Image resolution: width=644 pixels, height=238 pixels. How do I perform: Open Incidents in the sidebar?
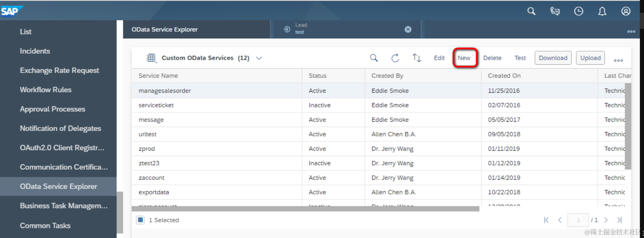(35, 51)
